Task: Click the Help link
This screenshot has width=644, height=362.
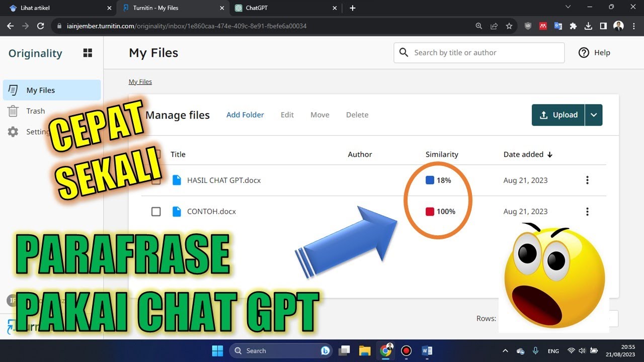Action: [602, 53]
